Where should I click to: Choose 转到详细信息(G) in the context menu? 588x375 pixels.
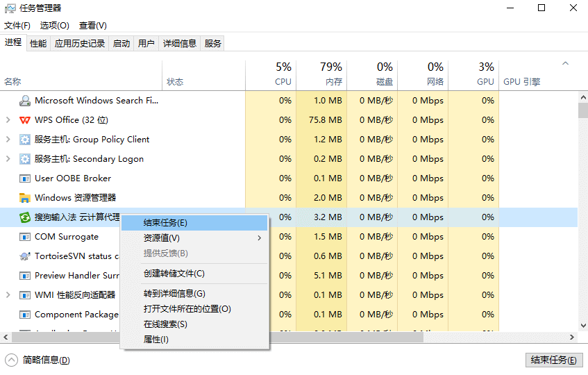click(x=194, y=294)
